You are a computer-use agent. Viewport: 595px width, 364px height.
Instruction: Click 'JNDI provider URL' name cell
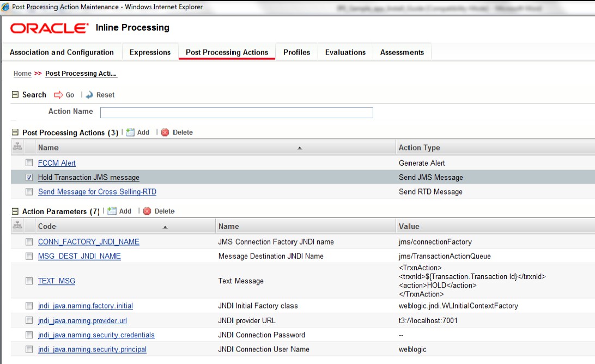coord(247,320)
